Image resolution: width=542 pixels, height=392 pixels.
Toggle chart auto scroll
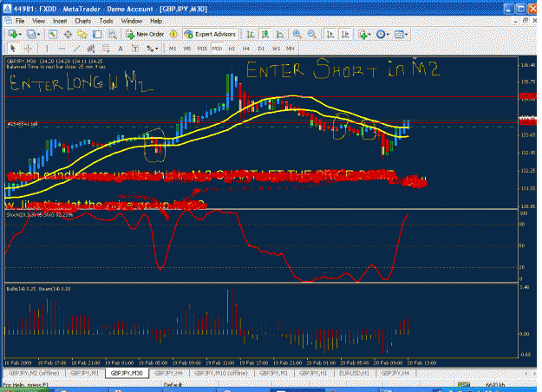click(330, 34)
